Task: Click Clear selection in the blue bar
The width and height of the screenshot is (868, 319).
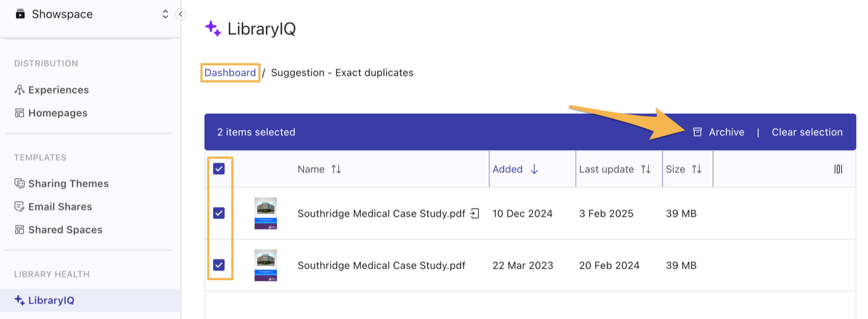Action: click(807, 132)
